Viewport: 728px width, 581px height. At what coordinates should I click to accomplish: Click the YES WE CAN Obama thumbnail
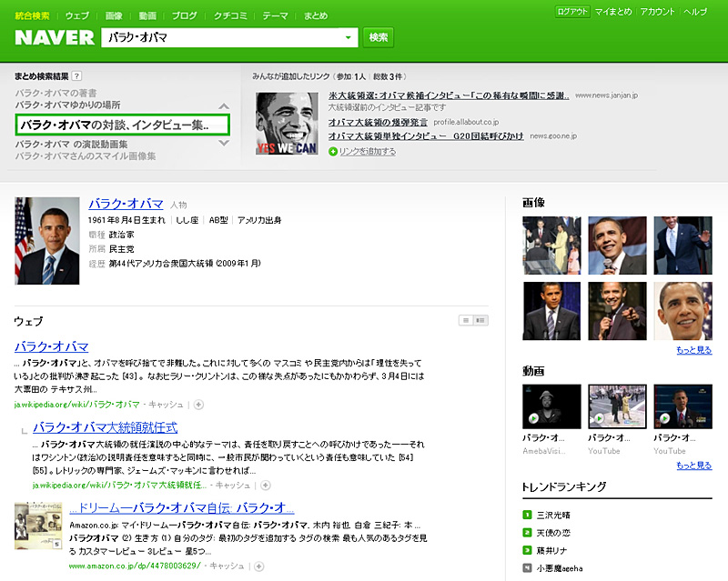[287, 124]
